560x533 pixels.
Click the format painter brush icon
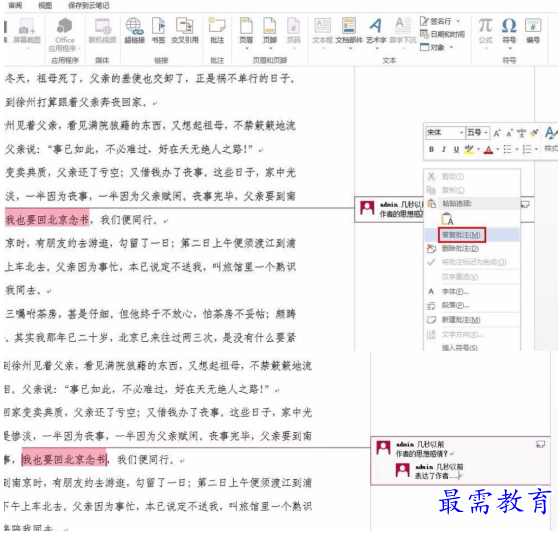(534, 133)
